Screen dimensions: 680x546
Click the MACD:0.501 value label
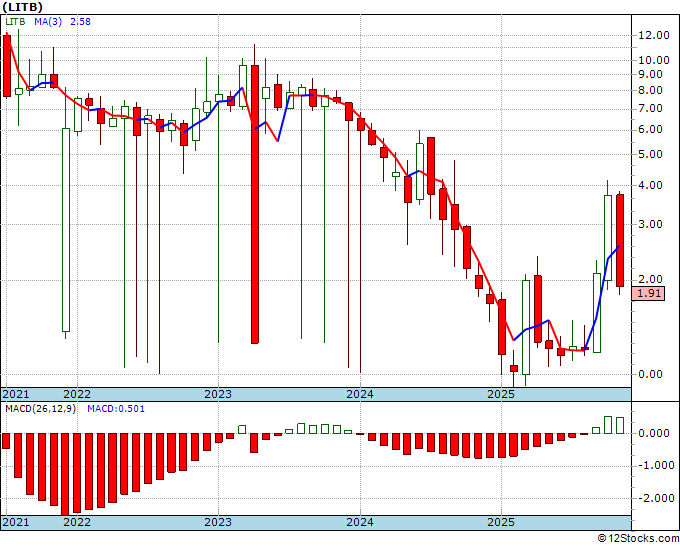[116, 409]
